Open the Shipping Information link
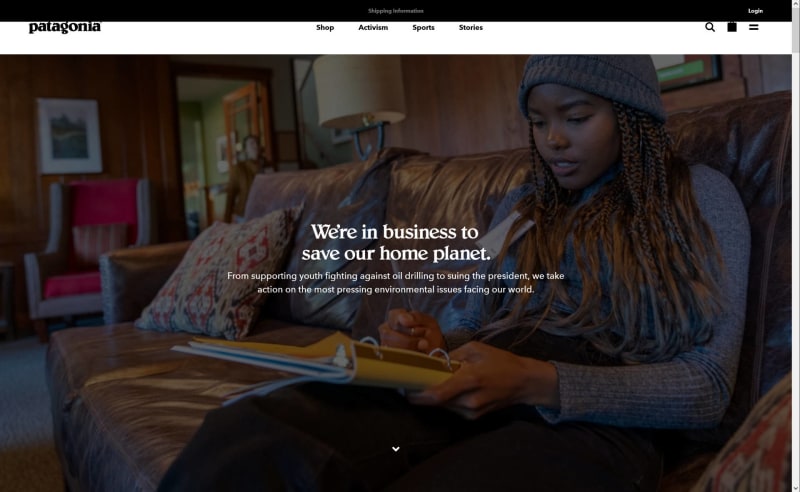The height and width of the screenshot is (492, 800). click(396, 11)
